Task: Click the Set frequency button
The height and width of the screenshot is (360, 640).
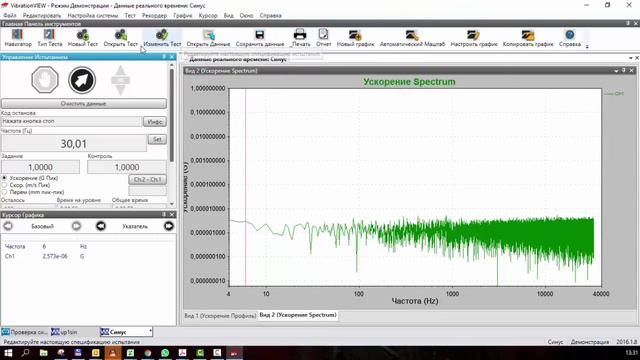Action: (157, 139)
